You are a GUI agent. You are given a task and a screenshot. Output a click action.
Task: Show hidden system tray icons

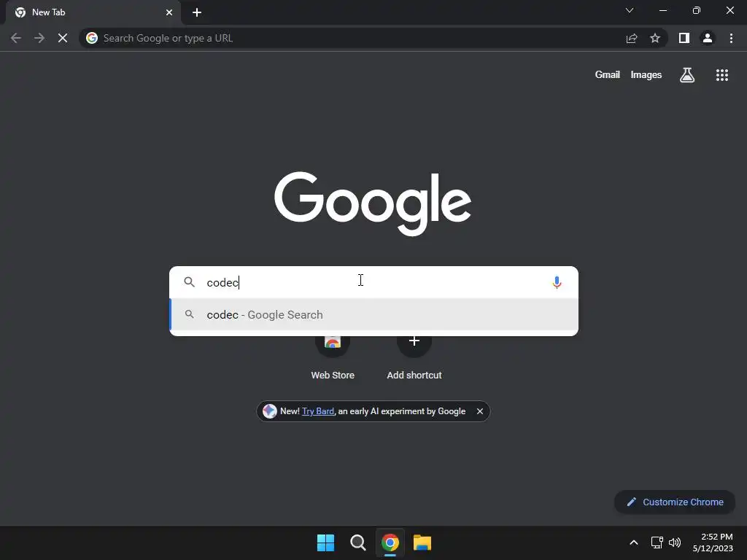(634, 542)
